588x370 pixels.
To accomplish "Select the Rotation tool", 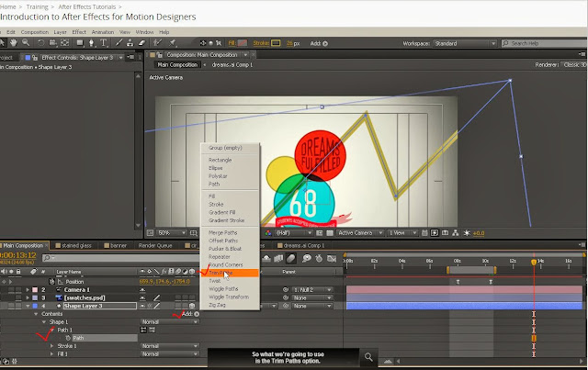I will coord(40,43).
